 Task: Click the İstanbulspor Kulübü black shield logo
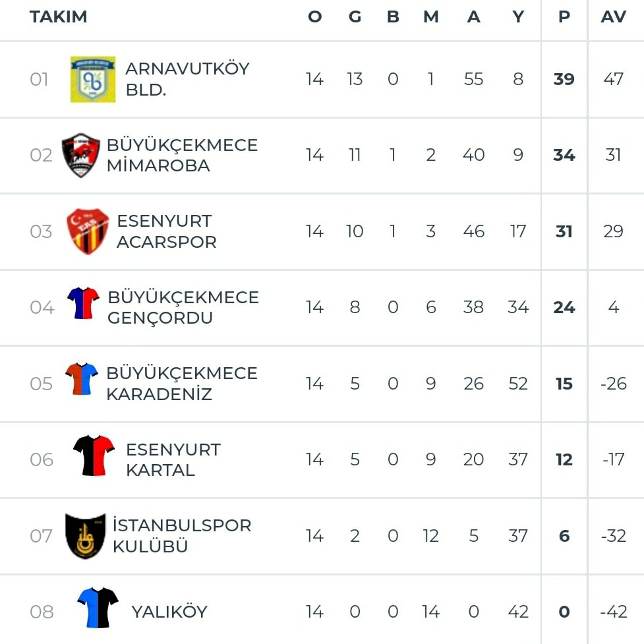tap(86, 536)
